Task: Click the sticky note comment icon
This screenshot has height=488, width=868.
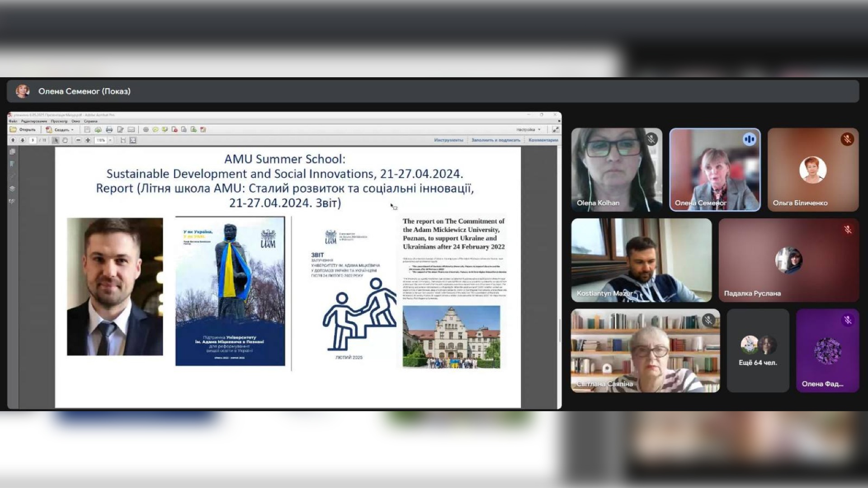Action: [x=155, y=130]
